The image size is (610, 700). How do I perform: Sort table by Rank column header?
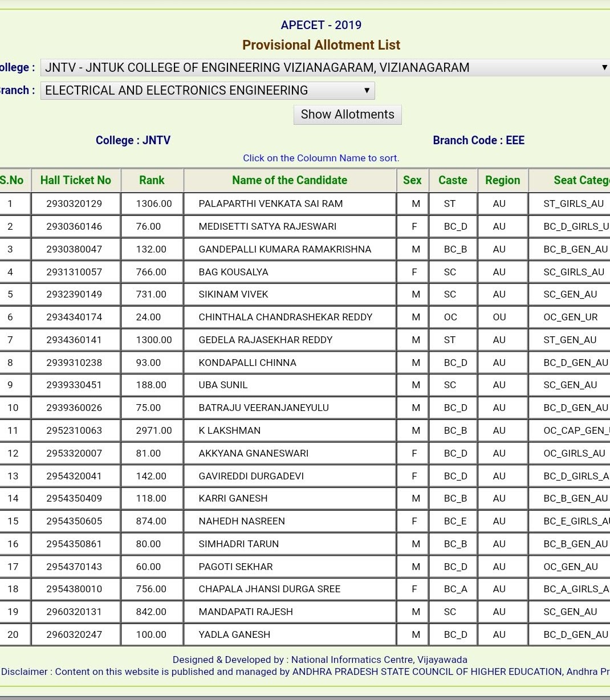pyautogui.click(x=152, y=180)
